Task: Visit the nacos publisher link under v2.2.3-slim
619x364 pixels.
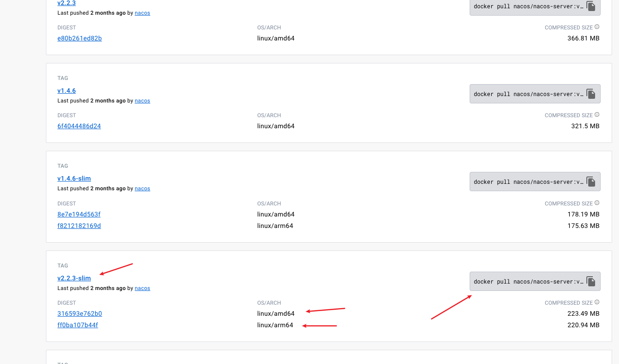Action: coord(142,288)
